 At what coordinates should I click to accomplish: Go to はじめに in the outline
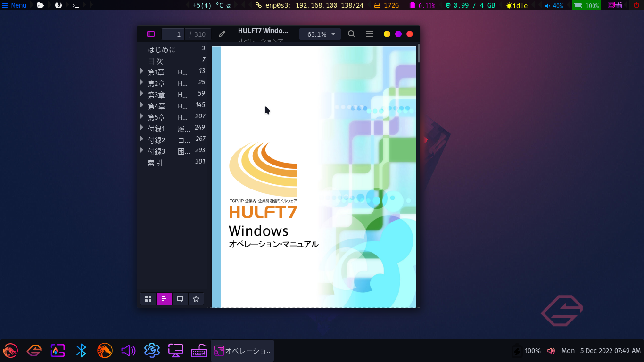[x=162, y=49]
